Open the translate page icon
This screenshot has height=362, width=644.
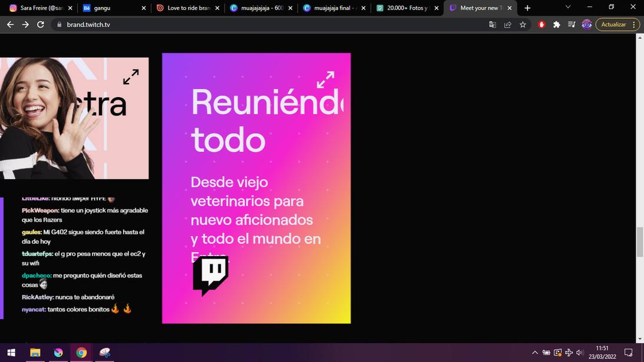pos(493,25)
